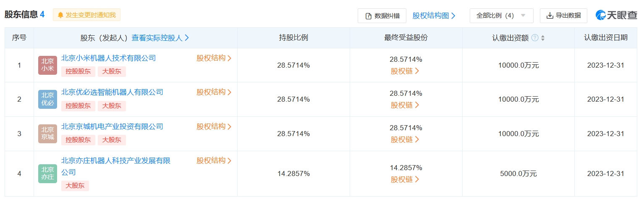Click the 天眼查 logo
The image size is (644, 205).
tap(616, 15)
